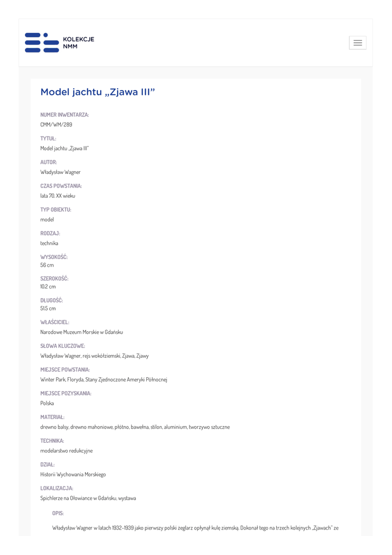Click the creation date lata 70. XX wieku
The width and height of the screenshot is (392, 555).
click(58, 196)
